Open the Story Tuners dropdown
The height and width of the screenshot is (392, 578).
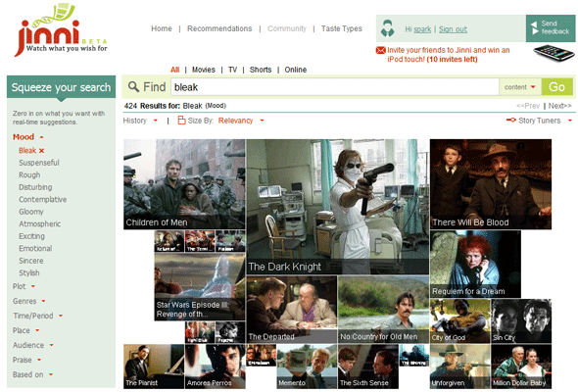[546, 121]
